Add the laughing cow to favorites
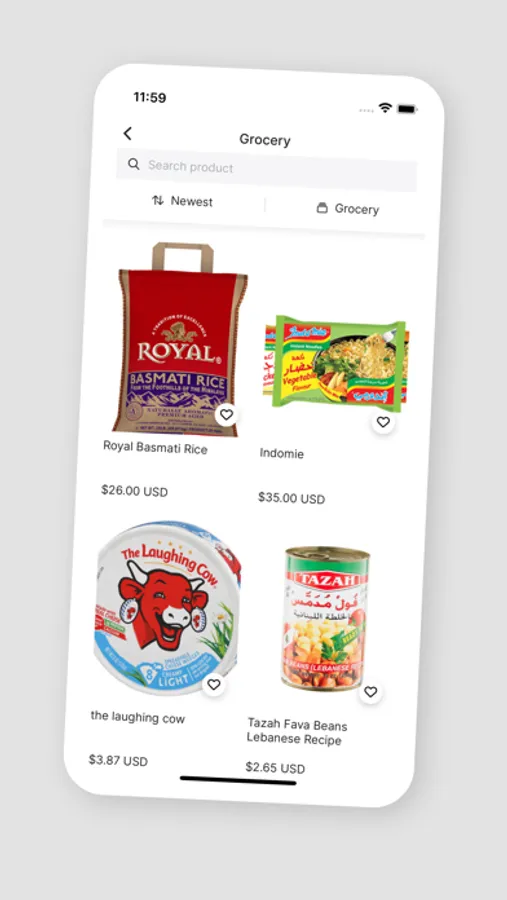507x900 pixels. coord(214,684)
